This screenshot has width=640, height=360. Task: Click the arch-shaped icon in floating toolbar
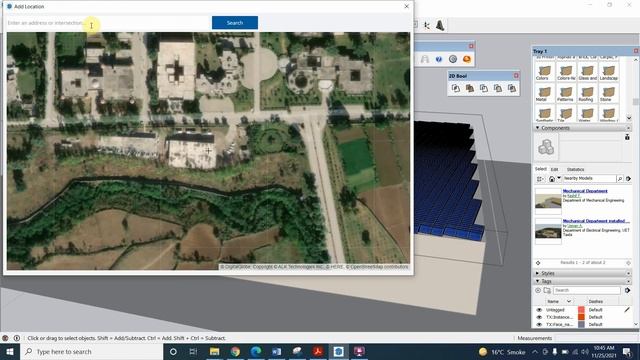click(425, 59)
